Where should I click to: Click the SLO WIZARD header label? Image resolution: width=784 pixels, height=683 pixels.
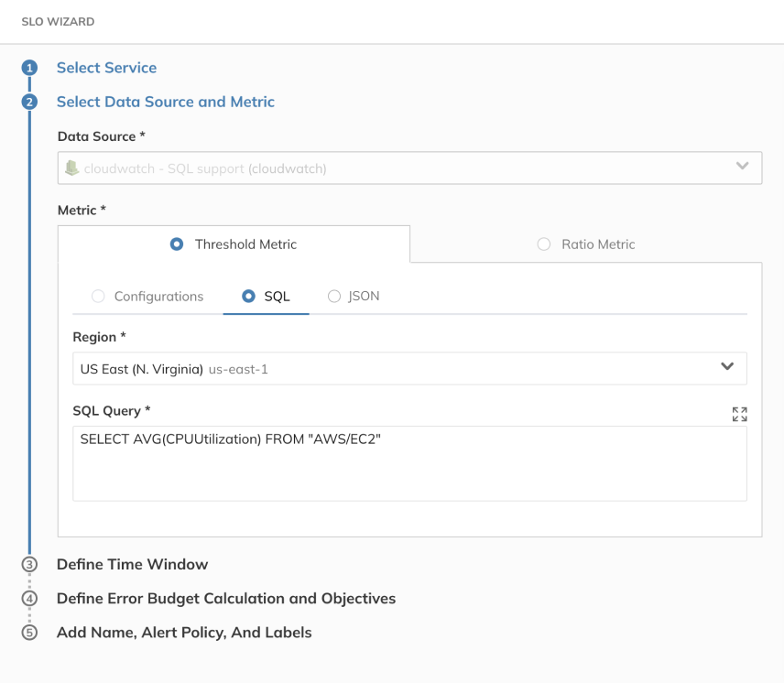coord(60,21)
